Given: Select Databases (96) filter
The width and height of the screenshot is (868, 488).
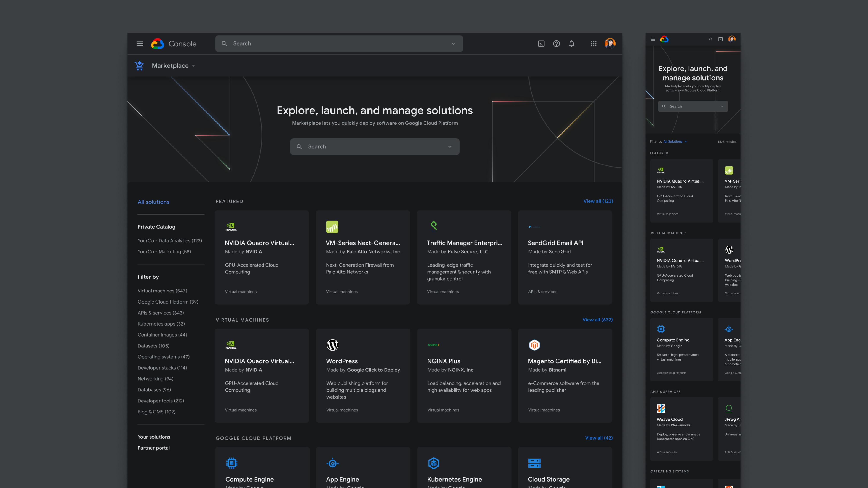Looking at the screenshot, I should pyautogui.click(x=154, y=390).
